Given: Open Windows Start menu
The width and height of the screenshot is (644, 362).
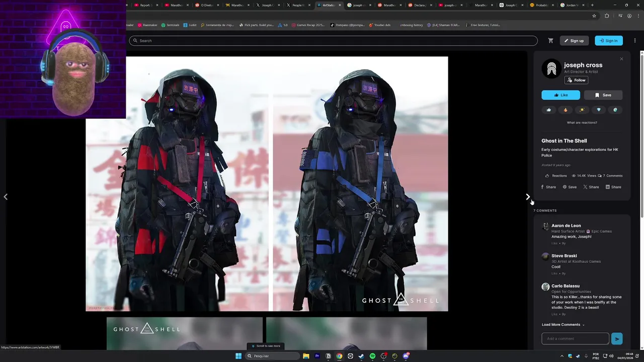Looking at the screenshot, I should point(238,356).
